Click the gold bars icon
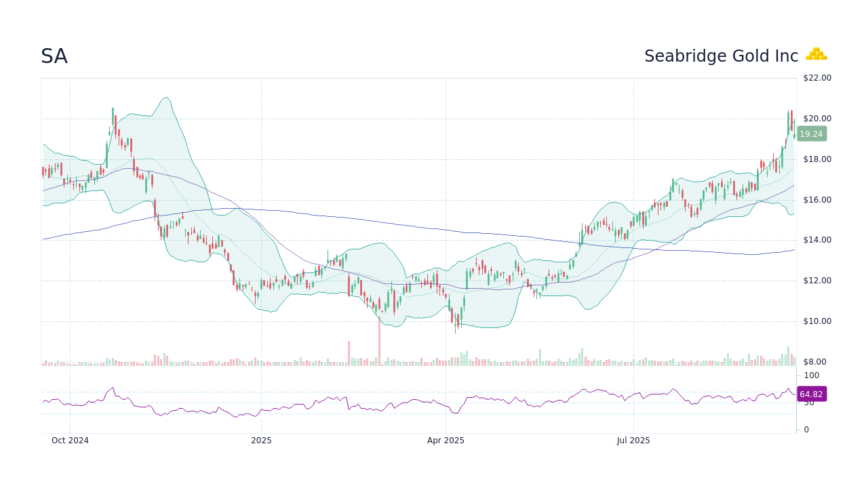 [816, 54]
